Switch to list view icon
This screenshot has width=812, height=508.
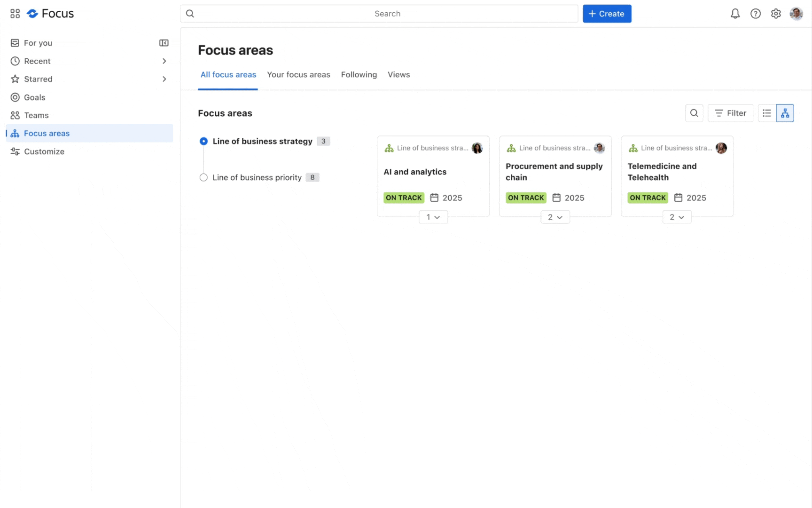coord(767,113)
